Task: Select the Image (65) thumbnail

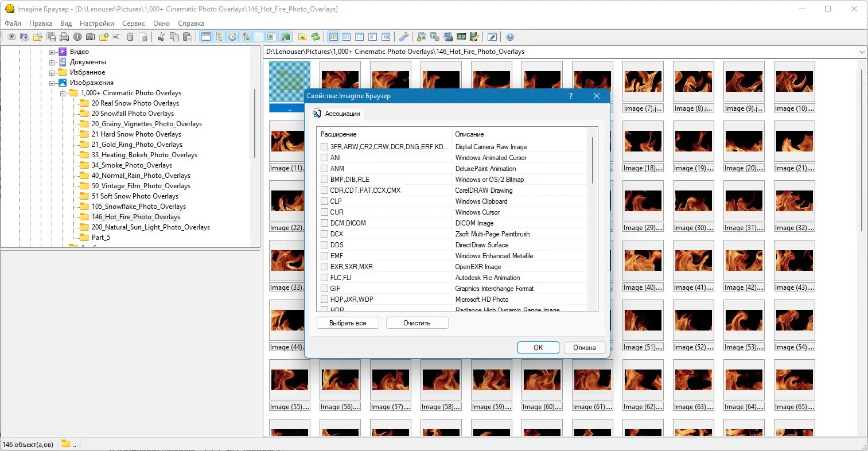Action: pos(795,386)
